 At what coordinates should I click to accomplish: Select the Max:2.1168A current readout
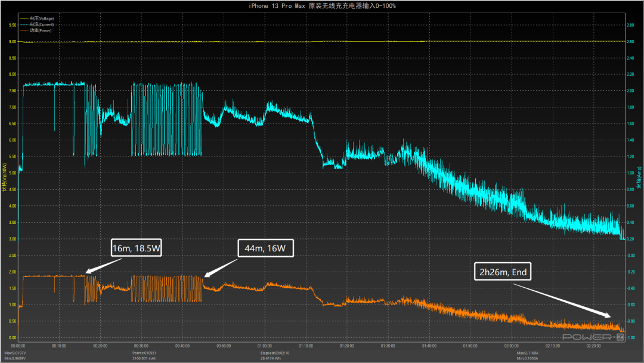(x=528, y=353)
